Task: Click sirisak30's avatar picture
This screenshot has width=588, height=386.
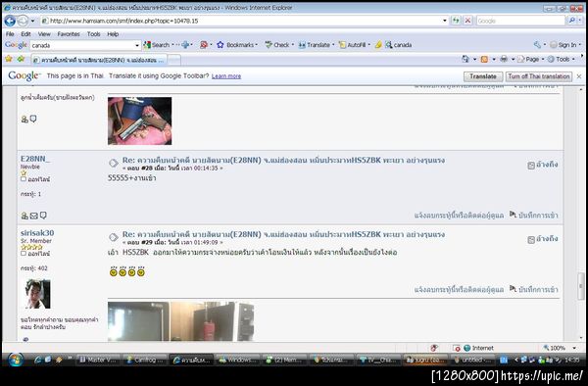Action: click(37, 294)
